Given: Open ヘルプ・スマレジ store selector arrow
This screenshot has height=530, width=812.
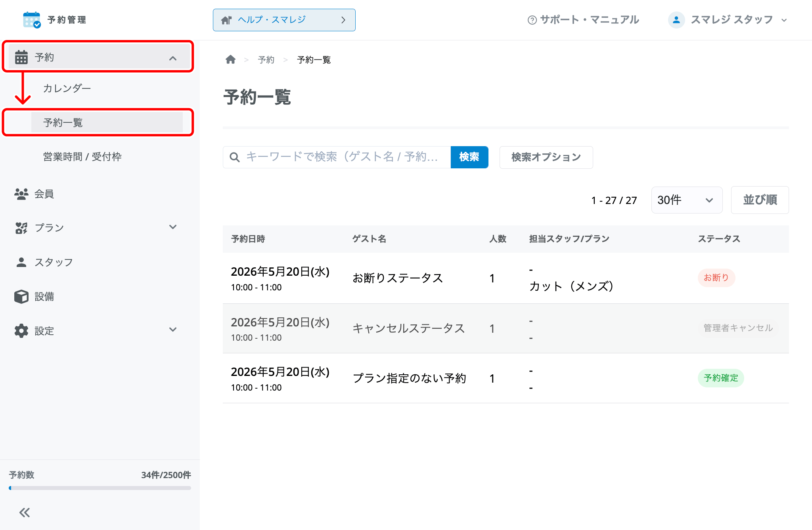Looking at the screenshot, I should [343, 20].
